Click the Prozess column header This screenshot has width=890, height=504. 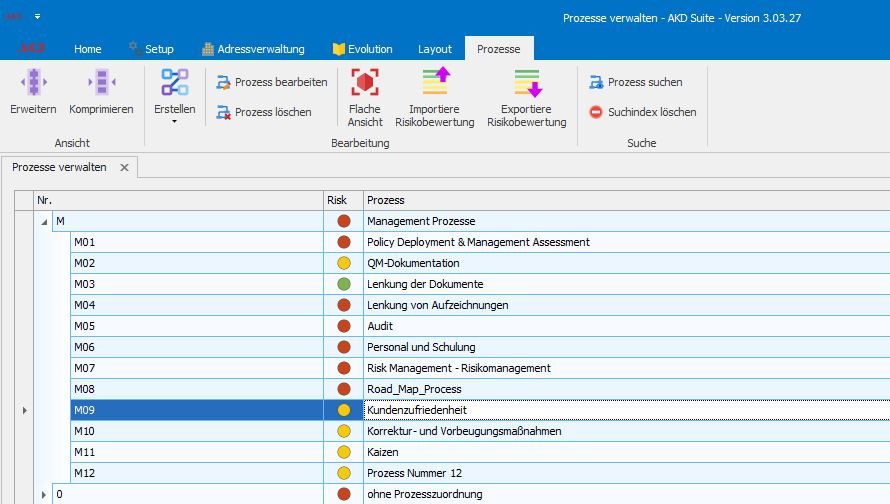click(627, 200)
